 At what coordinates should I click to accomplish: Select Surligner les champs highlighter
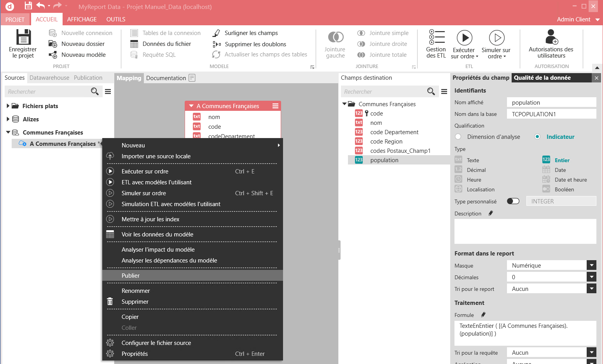point(217,33)
